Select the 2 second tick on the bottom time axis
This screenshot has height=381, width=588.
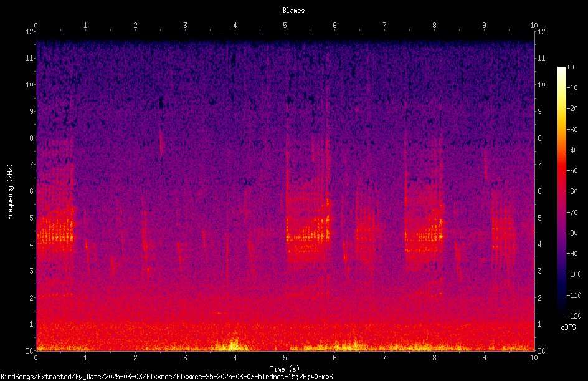[135, 358]
